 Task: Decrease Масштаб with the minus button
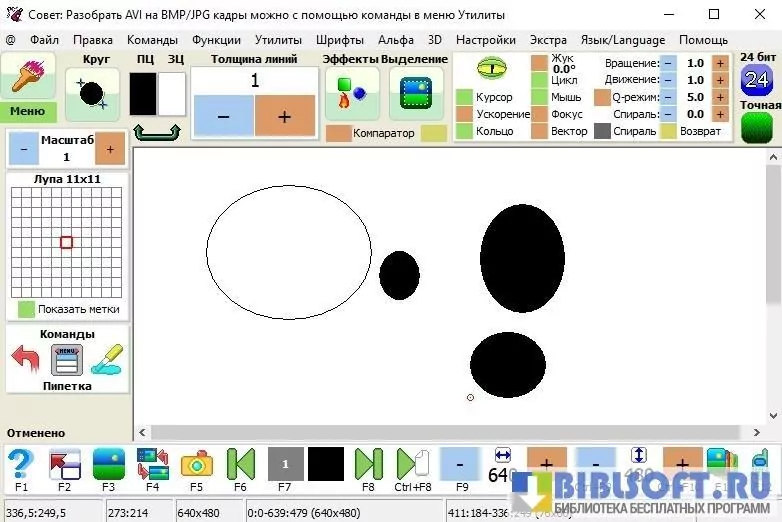click(x=22, y=149)
